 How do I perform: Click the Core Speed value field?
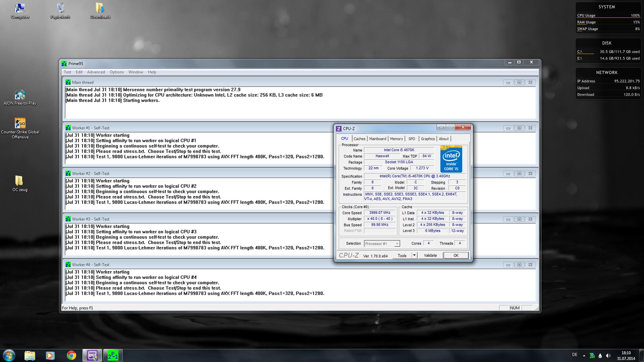tap(380, 213)
